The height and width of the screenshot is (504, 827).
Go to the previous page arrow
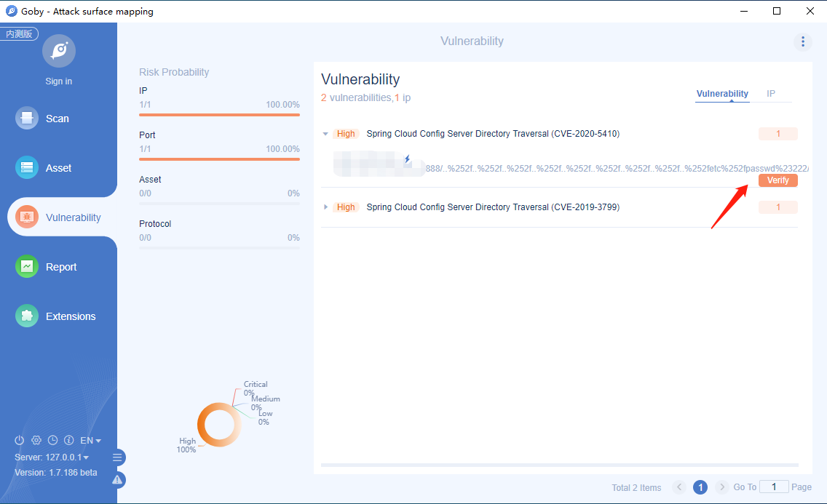coord(679,487)
